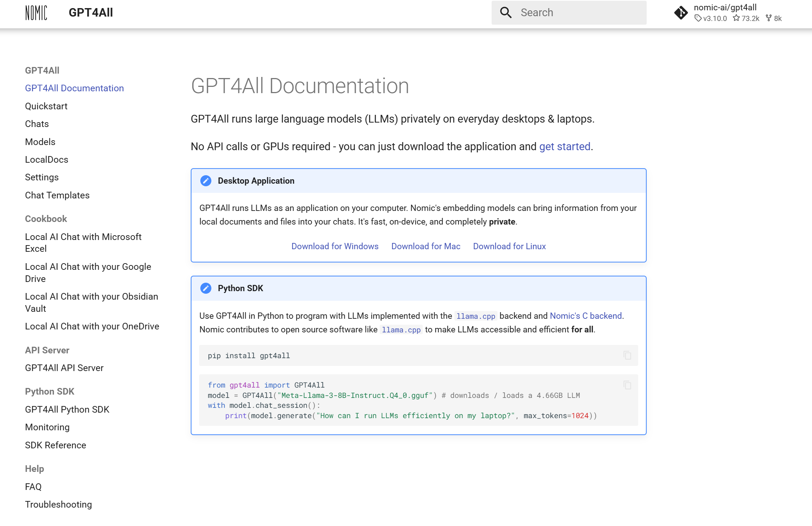812x526 pixels.
Task: Follow the get started link
Action: pyautogui.click(x=565, y=146)
